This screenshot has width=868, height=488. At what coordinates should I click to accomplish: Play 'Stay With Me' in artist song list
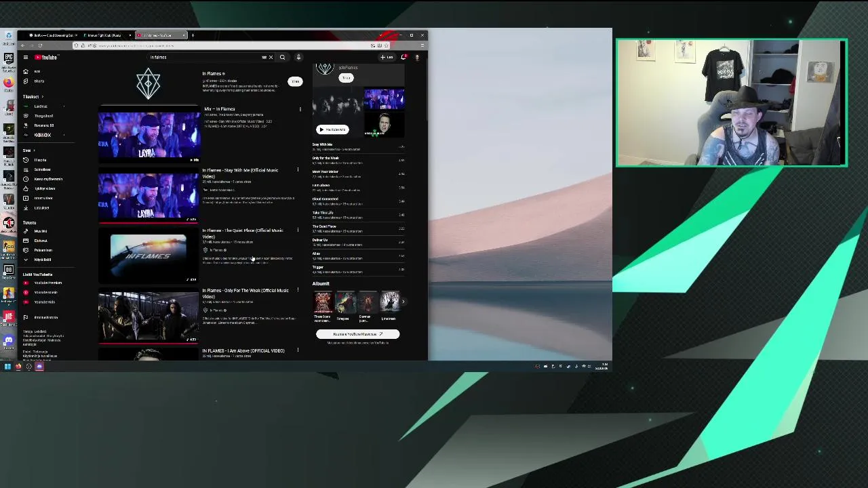click(x=358, y=146)
